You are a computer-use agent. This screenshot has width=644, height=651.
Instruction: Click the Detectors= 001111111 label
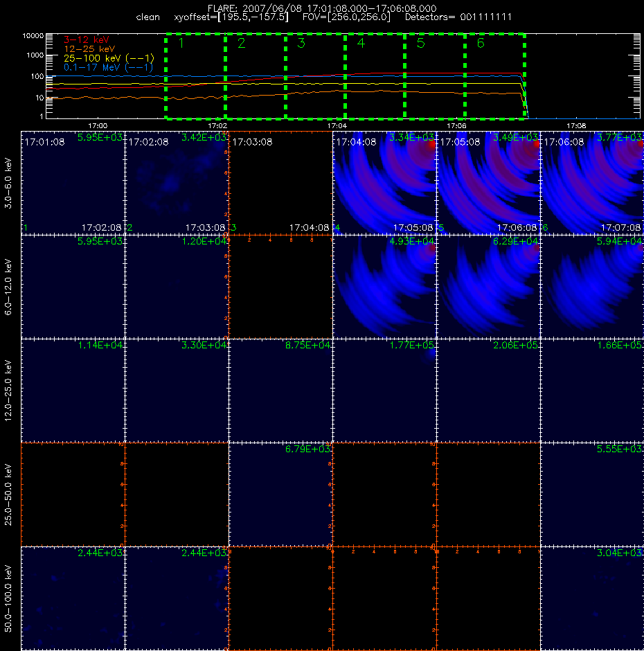(458, 17)
